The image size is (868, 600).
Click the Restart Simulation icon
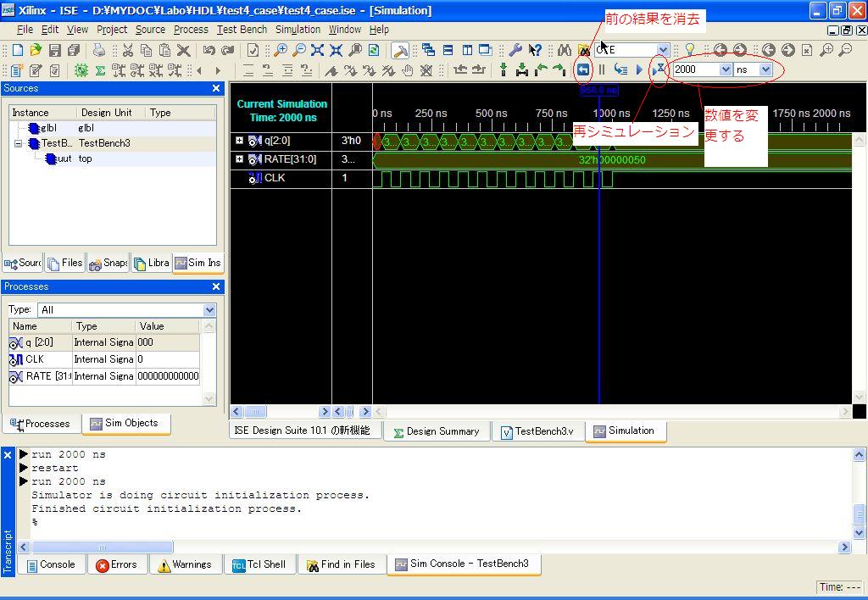coord(583,69)
